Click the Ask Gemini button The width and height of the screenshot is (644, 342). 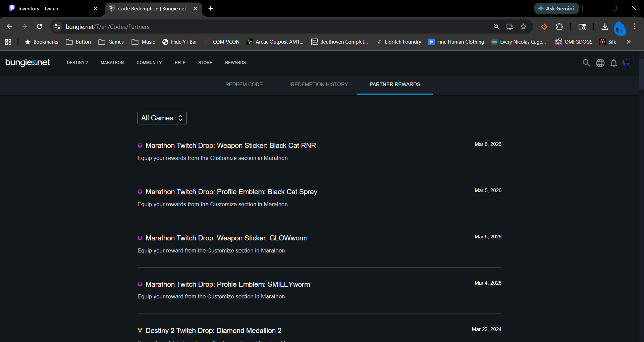(x=556, y=8)
